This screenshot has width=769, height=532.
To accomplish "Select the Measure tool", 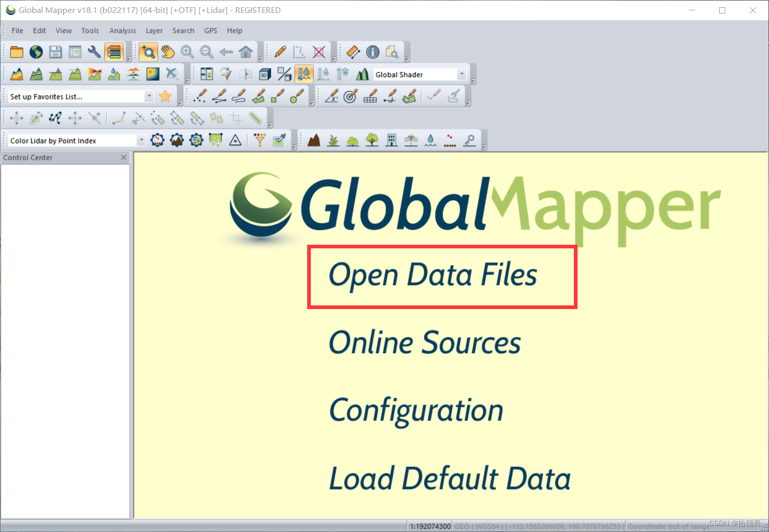I will [352, 52].
